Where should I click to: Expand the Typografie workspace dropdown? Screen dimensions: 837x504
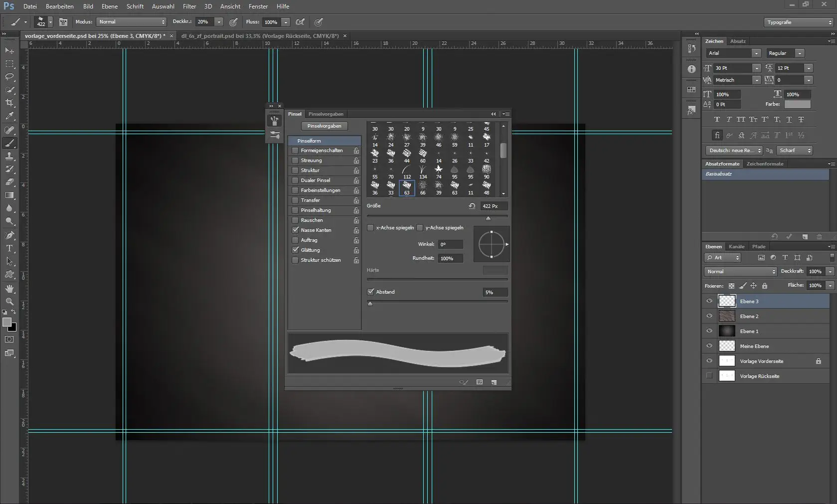pyautogui.click(x=799, y=22)
